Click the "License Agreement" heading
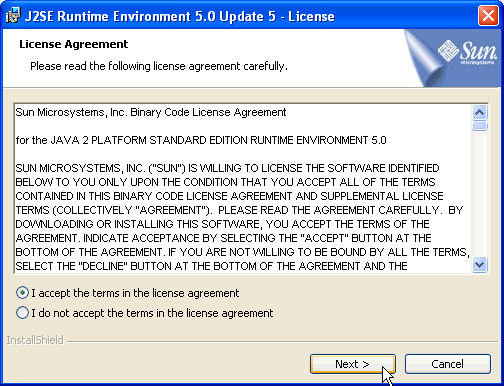Image resolution: width=504 pixels, height=386 pixels. pyautogui.click(x=74, y=44)
